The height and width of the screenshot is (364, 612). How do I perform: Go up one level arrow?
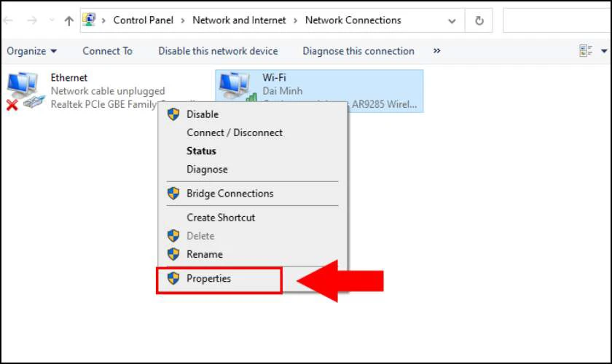(69, 20)
